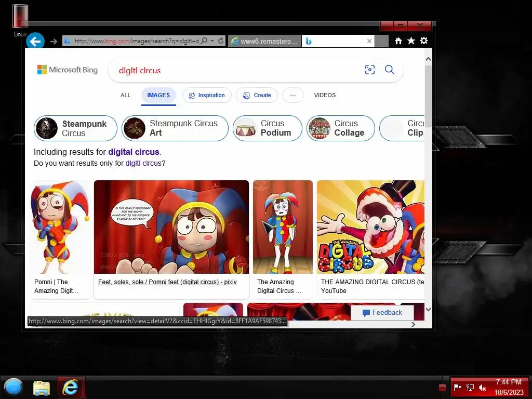Image resolution: width=532 pixels, height=399 pixels.
Task: Click the 'The Amazing Digital Circus ...' caption
Action: click(x=279, y=286)
